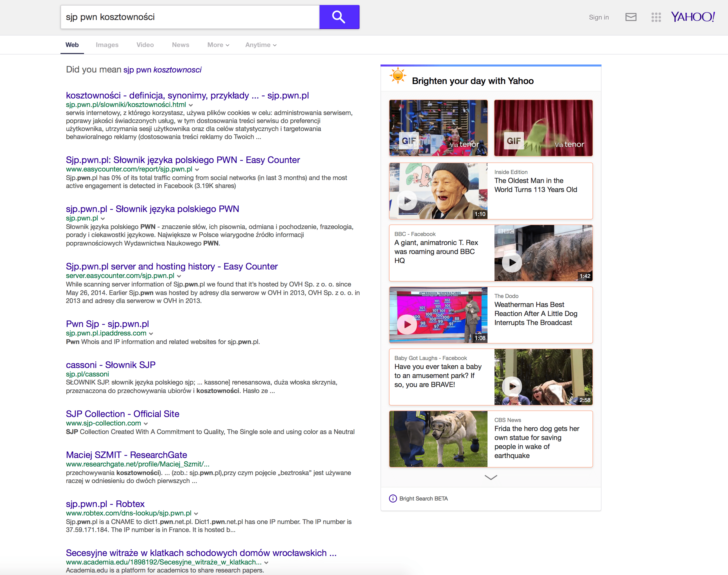Open the confetti celebration GIF thumbnail
This screenshot has height=575, width=728.
(x=438, y=128)
